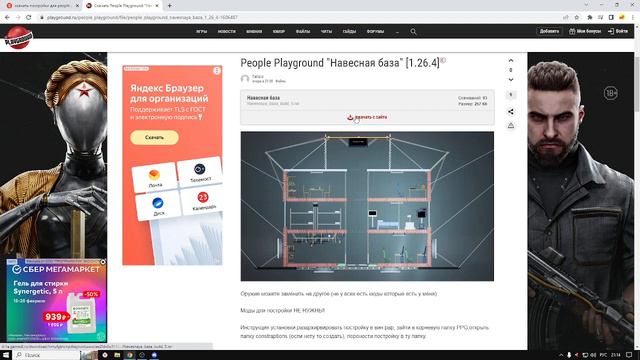
Task: Open the Файлы menu item
Action: pyautogui.click(x=303, y=31)
